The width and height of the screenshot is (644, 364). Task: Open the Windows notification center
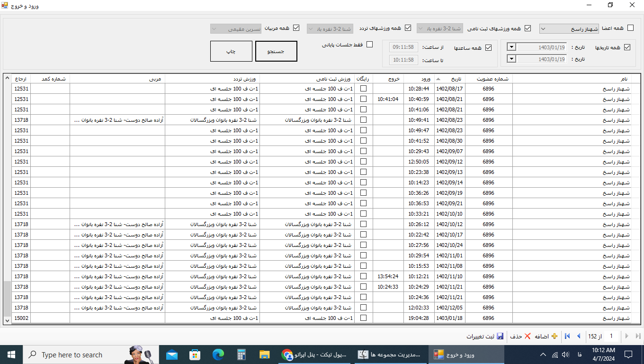coord(628,355)
